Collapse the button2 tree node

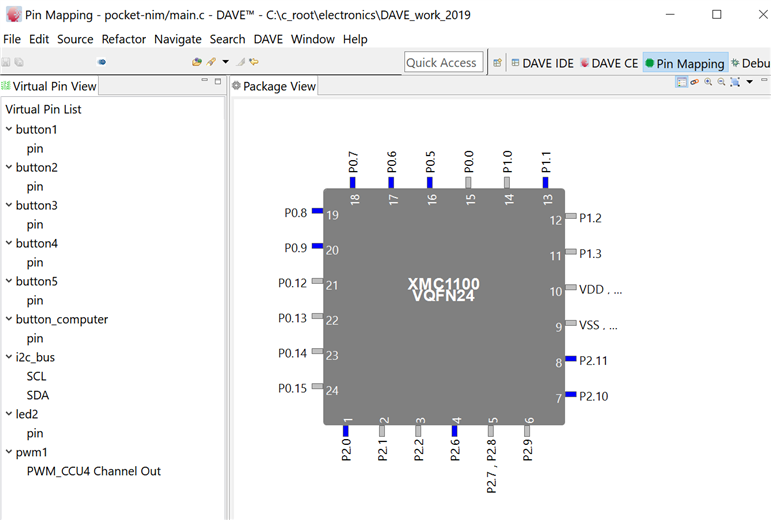(x=9, y=167)
